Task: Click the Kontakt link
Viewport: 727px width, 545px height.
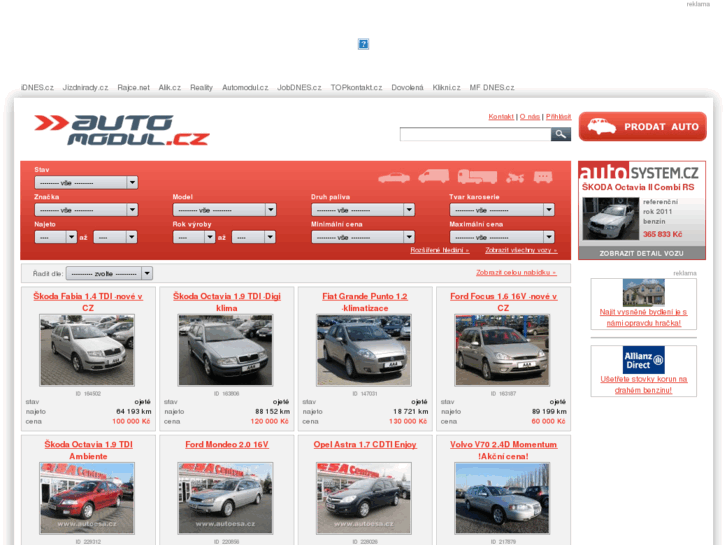Action: [501, 116]
